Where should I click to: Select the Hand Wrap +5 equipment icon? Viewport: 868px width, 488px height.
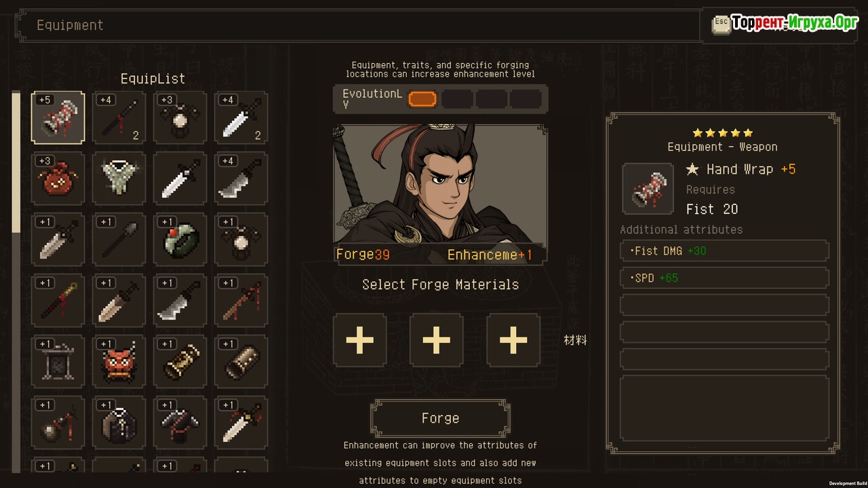point(58,117)
